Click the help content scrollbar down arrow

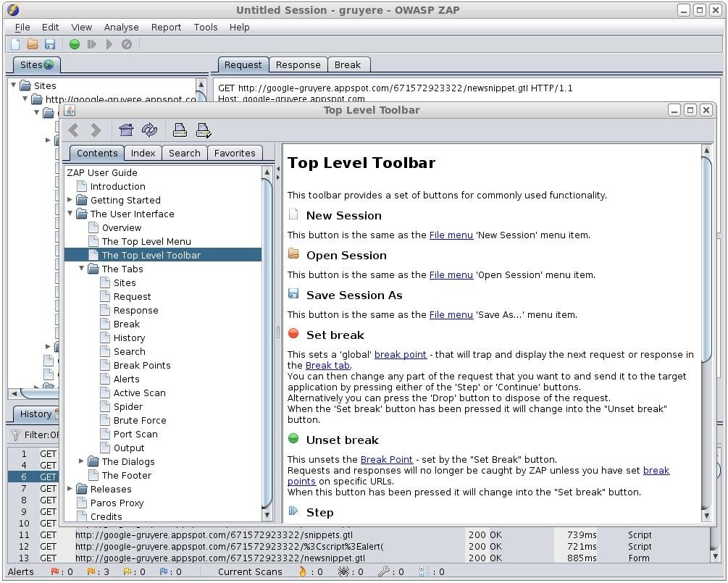pos(706,515)
